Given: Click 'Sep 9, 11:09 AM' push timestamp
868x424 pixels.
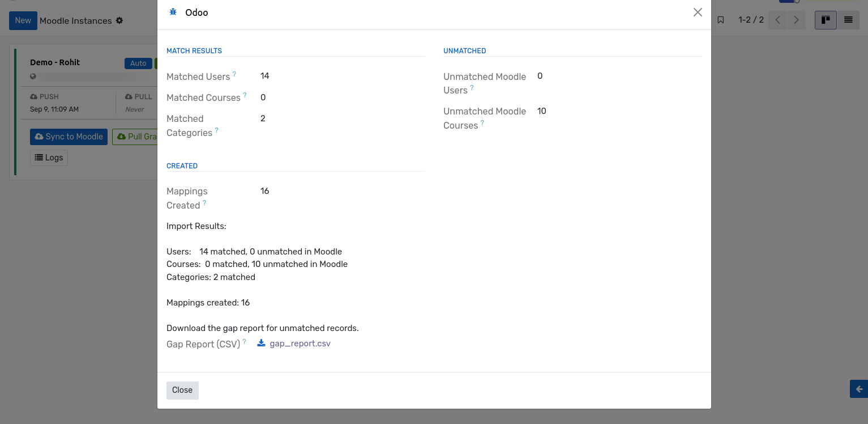Looking at the screenshot, I should [54, 109].
